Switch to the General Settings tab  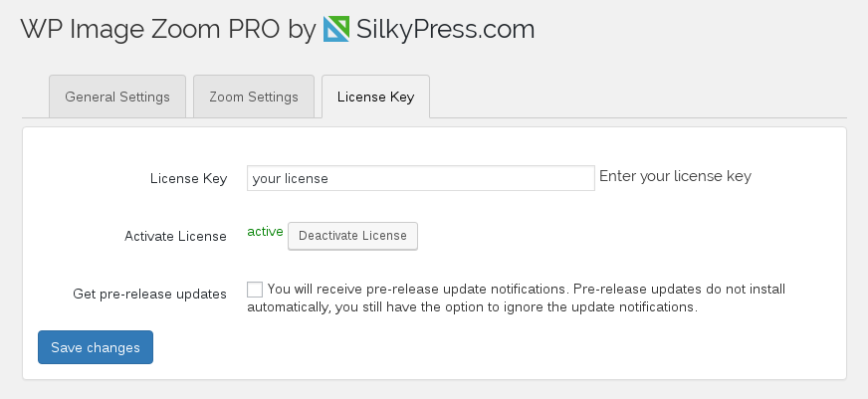point(117,97)
